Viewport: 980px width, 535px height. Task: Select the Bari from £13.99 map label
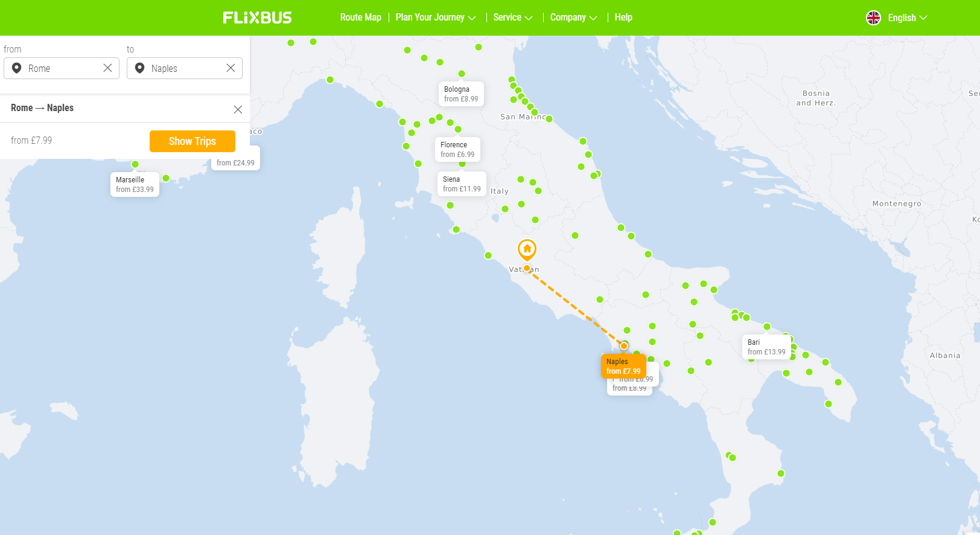(766, 347)
